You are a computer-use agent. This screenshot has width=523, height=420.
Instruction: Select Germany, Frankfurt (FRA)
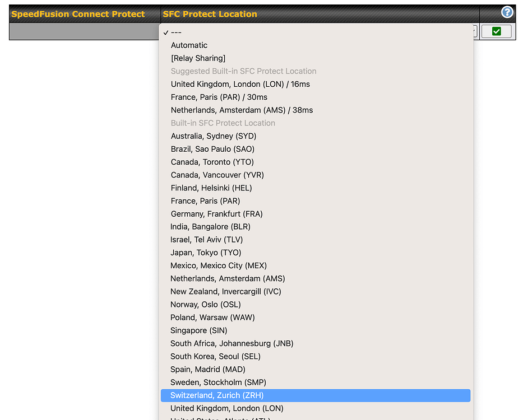[316, 214]
